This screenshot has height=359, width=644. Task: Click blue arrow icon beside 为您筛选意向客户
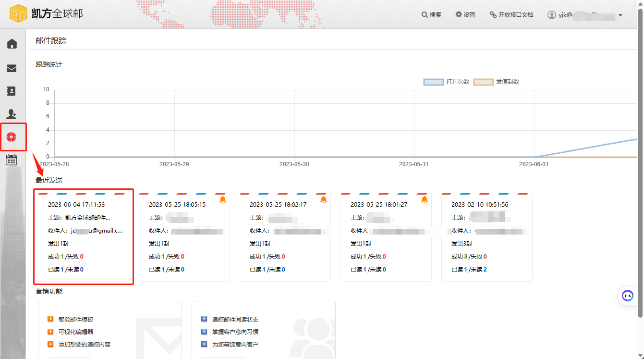(204, 344)
